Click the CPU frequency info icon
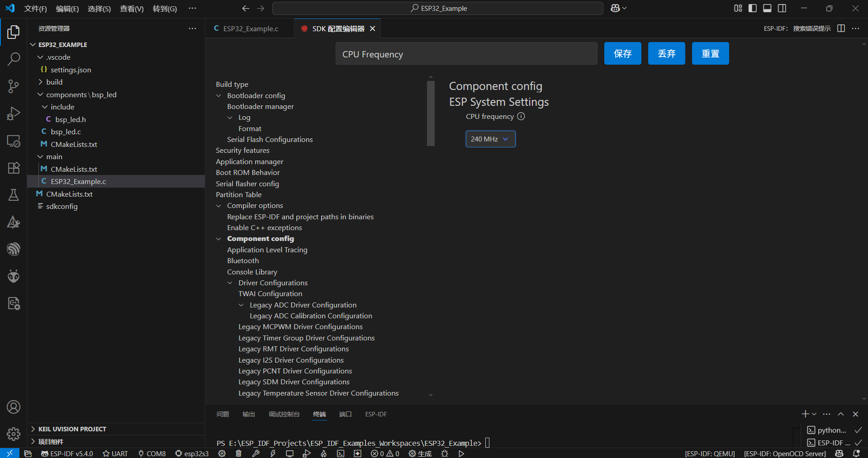Screen dimensions: 868x458 tap(521, 116)
